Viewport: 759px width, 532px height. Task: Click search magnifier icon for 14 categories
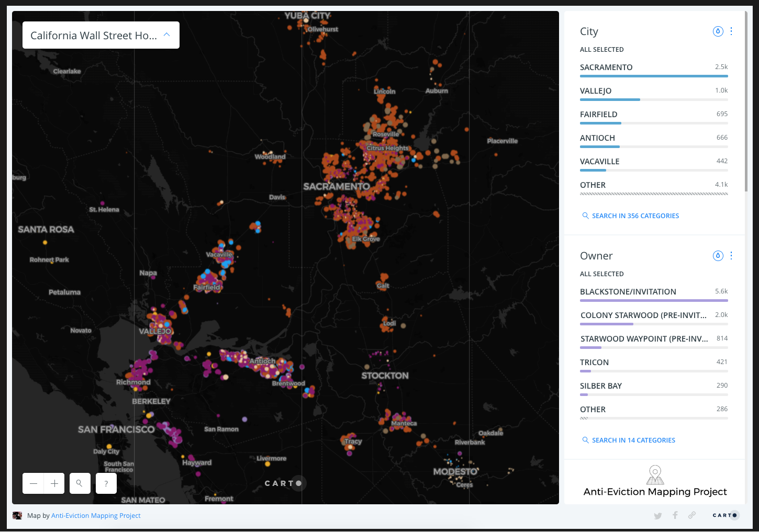[x=585, y=440]
